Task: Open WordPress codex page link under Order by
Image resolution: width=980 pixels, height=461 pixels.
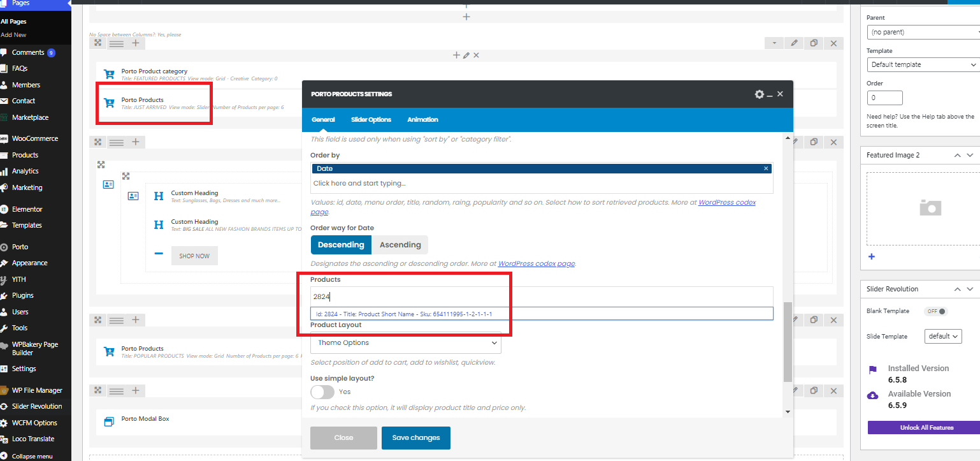Action: pyautogui.click(x=726, y=203)
